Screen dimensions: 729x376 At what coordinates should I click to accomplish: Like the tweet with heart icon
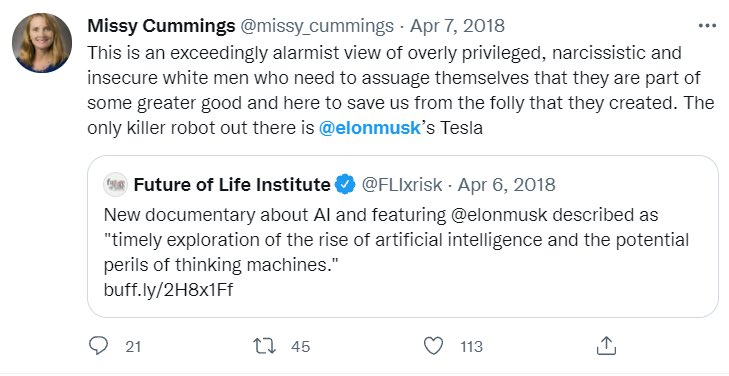pos(433,346)
